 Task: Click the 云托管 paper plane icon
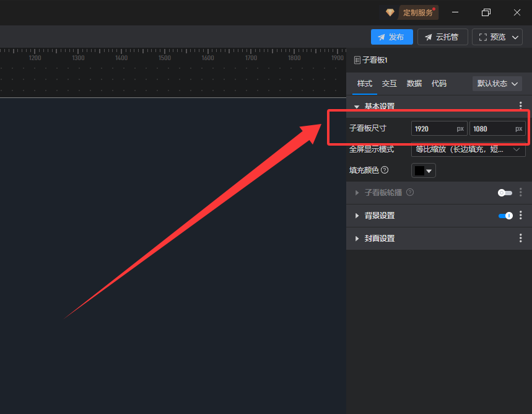[x=429, y=37]
